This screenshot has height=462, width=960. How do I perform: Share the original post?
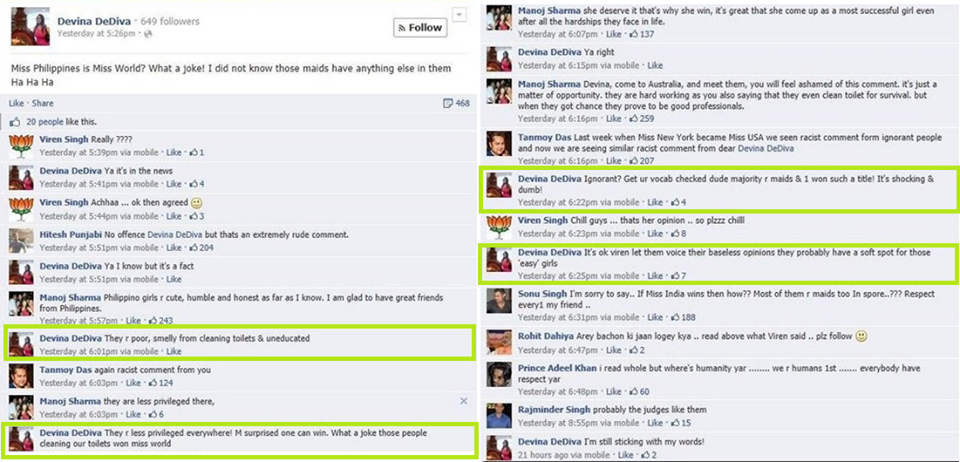pyautogui.click(x=42, y=103)
